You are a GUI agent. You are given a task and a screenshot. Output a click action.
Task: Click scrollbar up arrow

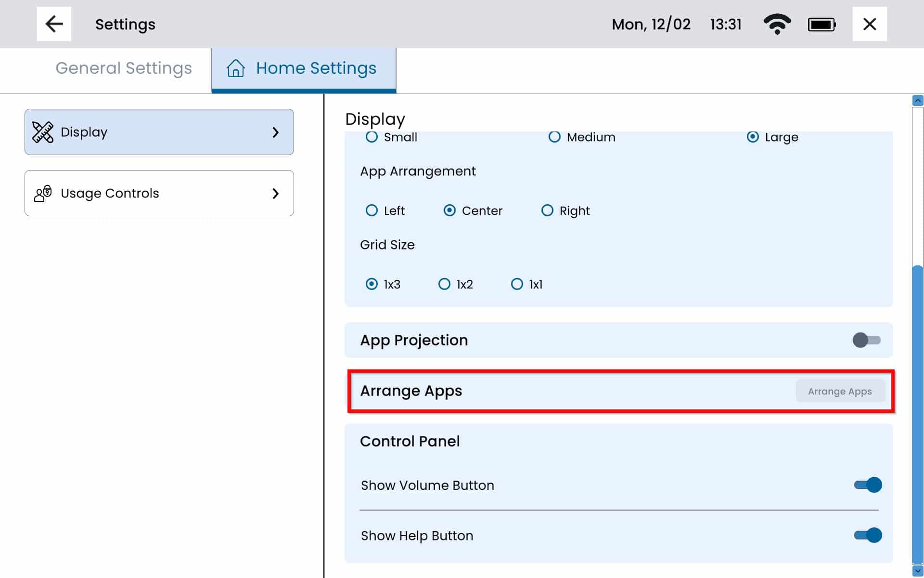coord(917,101)
